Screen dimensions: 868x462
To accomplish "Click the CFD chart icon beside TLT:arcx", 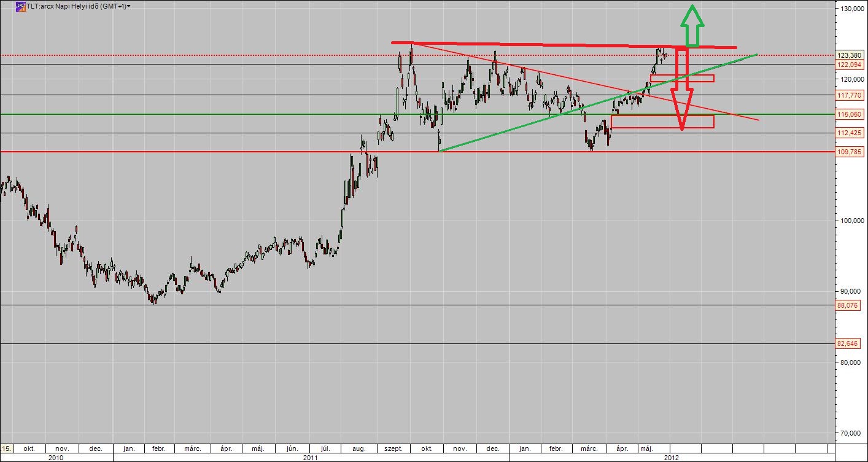I will pyautogui.click(x=20, y=6).
